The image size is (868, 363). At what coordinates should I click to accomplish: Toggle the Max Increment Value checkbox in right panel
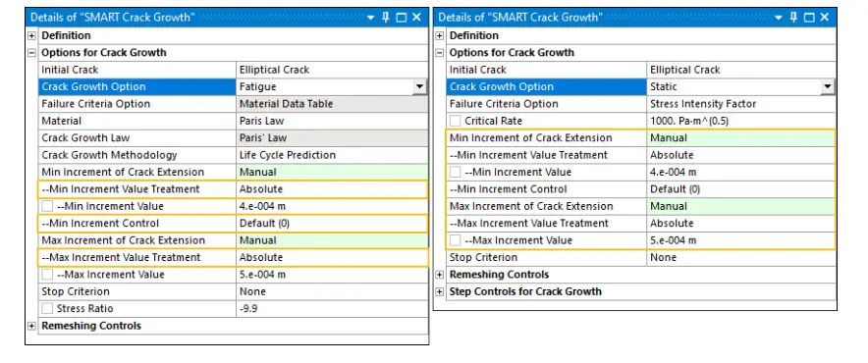point(455,240)
